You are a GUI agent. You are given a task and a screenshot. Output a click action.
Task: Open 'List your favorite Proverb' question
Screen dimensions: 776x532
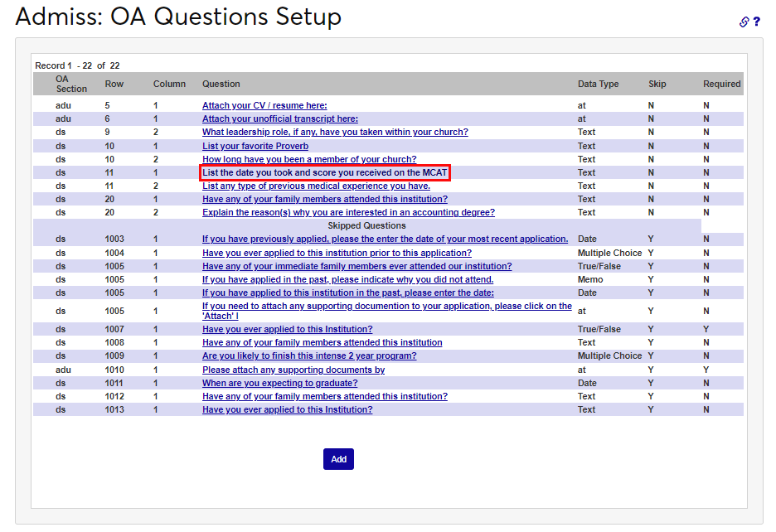pos(255,146)
